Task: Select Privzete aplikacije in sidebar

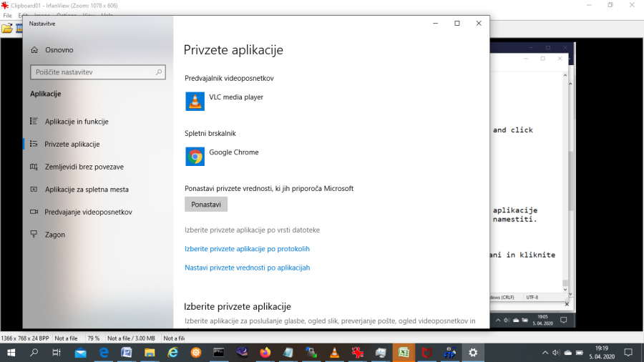Action: (x=72, y=144)
